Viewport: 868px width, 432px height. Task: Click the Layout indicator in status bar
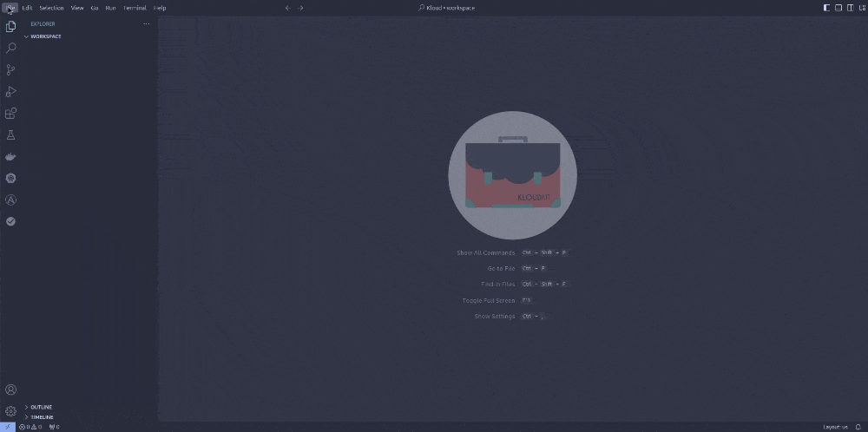(835, 427)
